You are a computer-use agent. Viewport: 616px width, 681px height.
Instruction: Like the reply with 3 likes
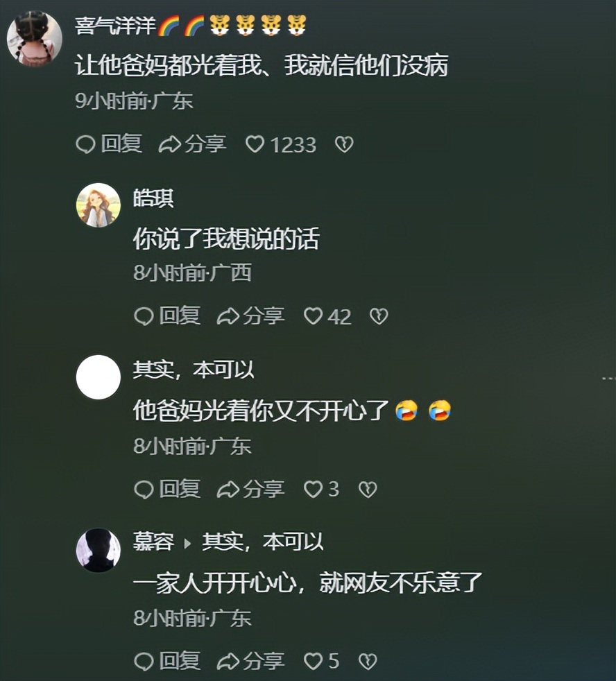click(321, 490)
